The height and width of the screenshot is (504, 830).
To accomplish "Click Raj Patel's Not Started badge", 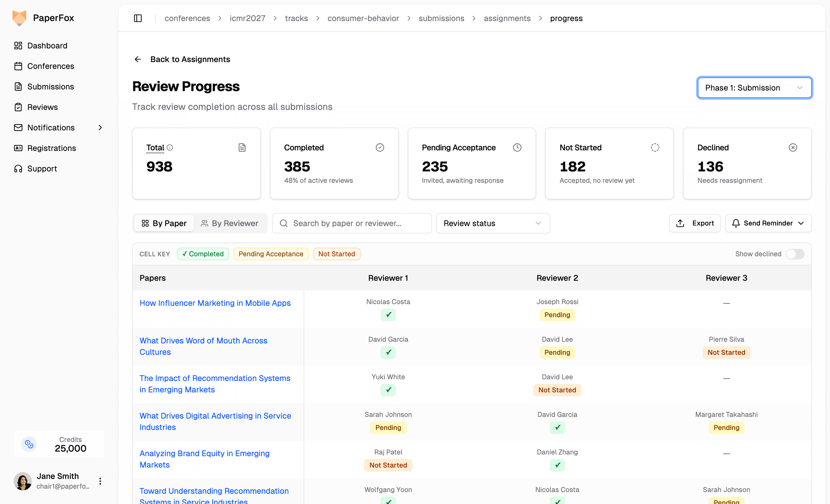I will 388,465.
